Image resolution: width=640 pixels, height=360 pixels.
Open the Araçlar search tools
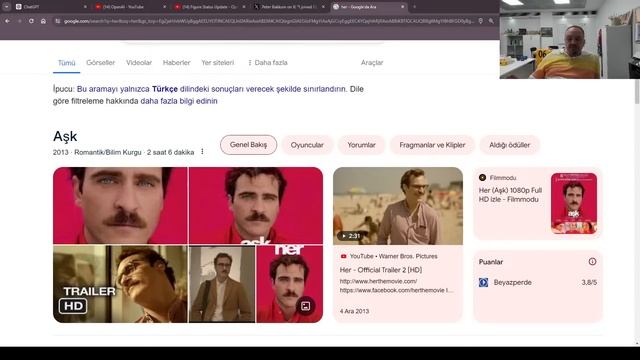point(372,62)
